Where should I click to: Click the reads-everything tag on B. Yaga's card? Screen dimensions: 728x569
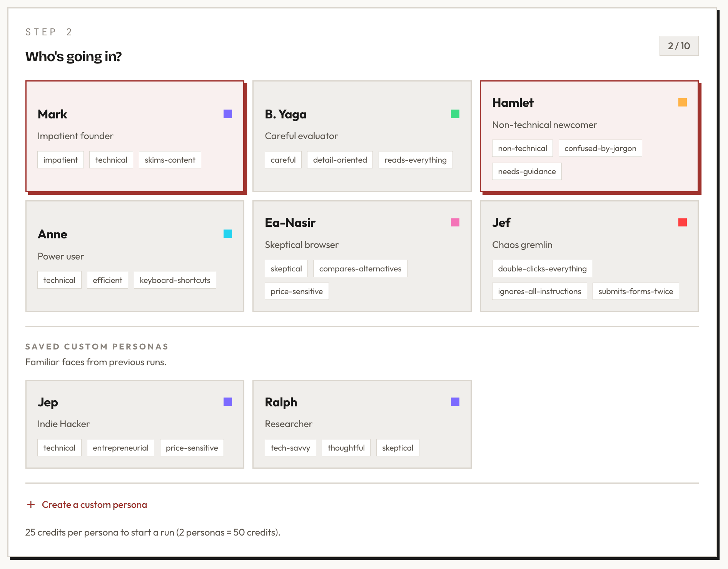tap(415, 160)
